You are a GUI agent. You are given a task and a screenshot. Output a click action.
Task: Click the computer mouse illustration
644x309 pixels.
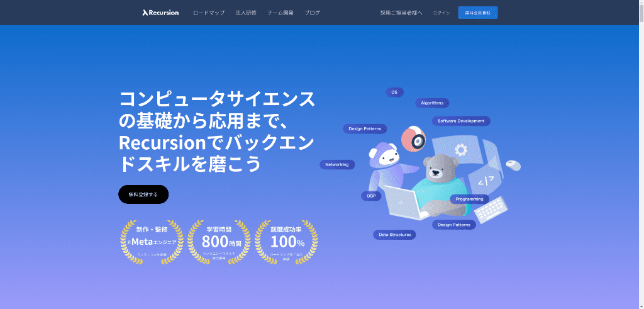click(x=513, y=165)
